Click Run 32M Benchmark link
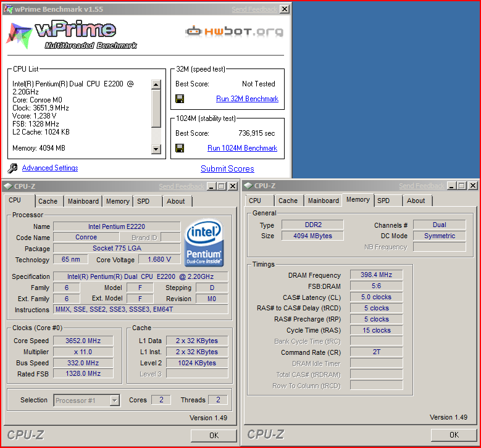The height and width of the screenshot is (448, 481). point(247,99)
